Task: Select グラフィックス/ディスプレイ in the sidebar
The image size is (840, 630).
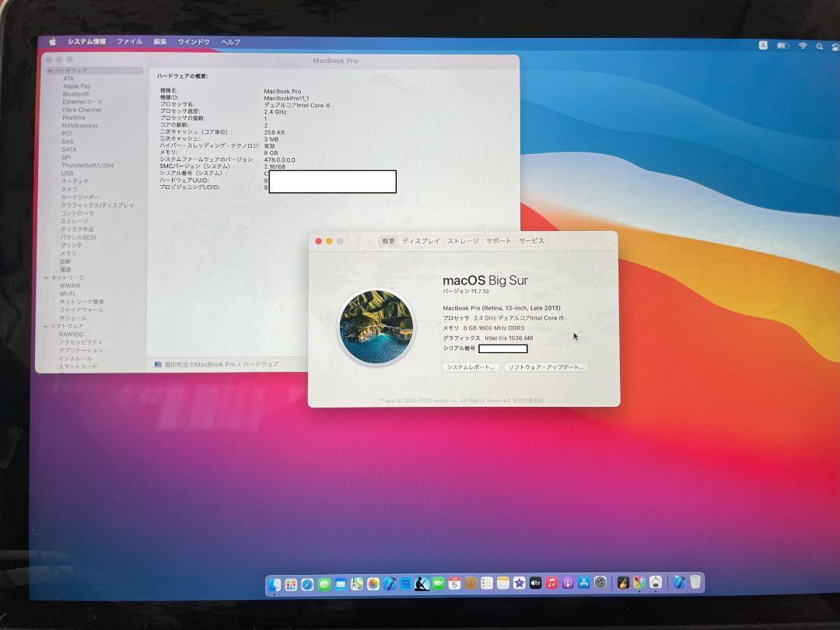Action: (97, 205)
